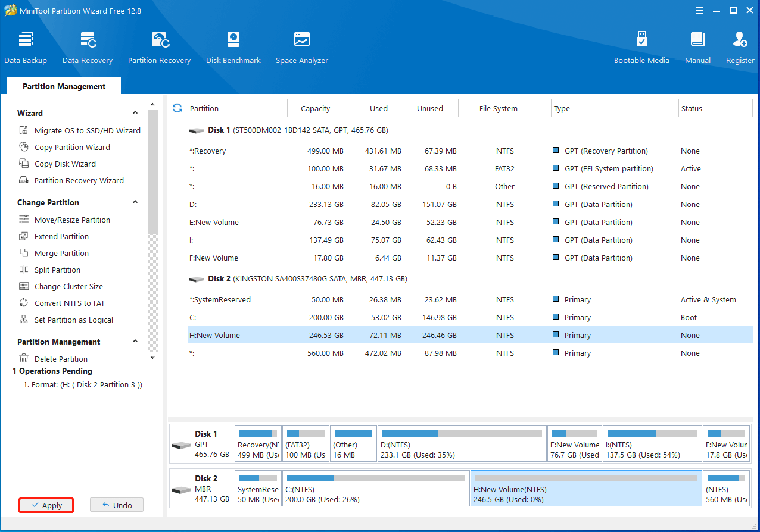
Task: Choose Extend Partition
Action: pyautogui.click(x=54, y=236)
